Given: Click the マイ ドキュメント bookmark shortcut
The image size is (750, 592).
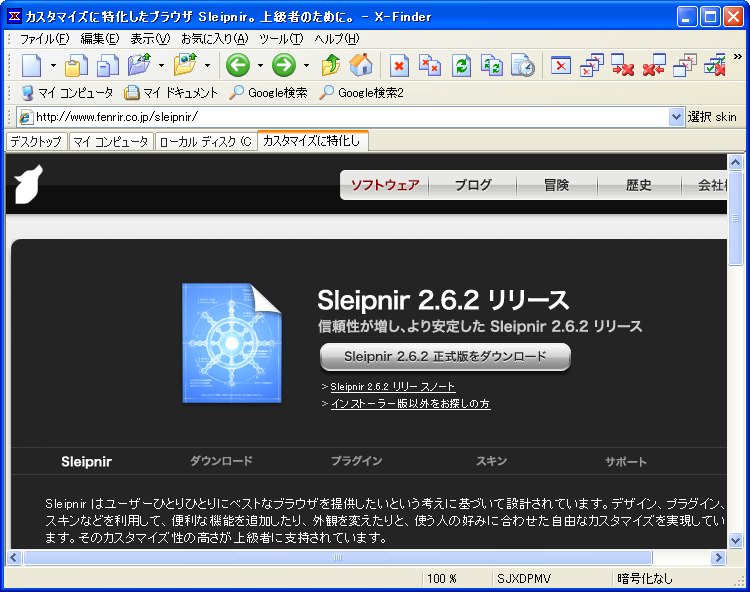Looking at the screenshot, I should [x=171, y=93].
